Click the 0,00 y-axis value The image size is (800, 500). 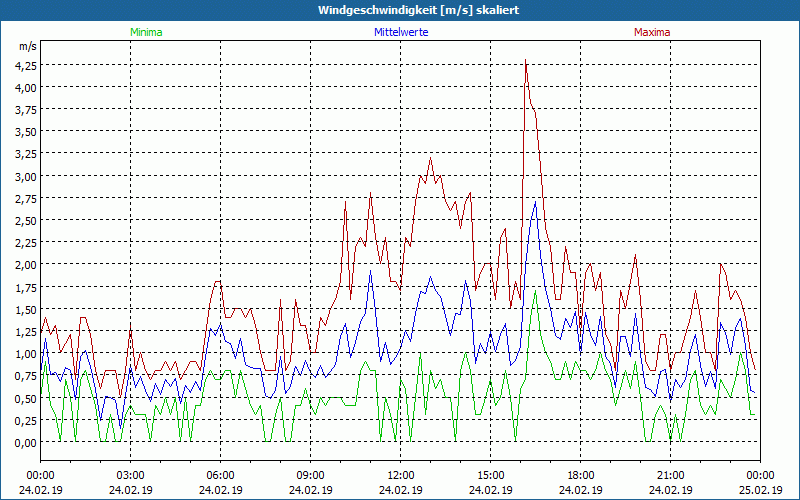(28, 442)
